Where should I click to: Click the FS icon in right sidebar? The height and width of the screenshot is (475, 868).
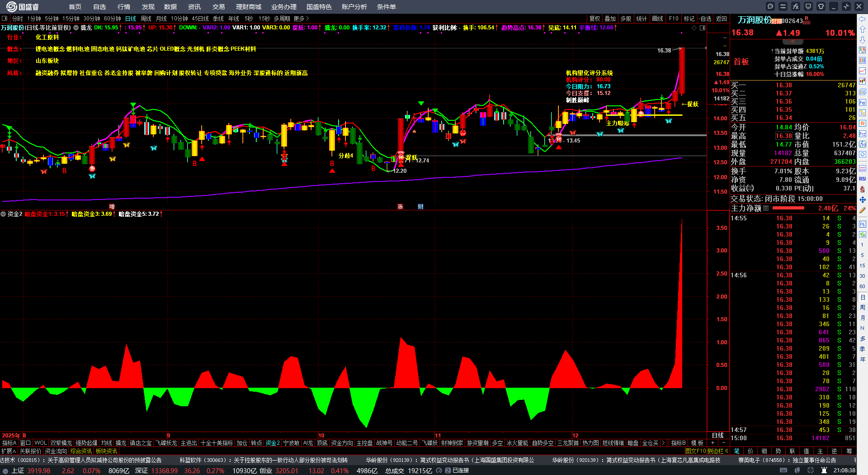(863, 224)
